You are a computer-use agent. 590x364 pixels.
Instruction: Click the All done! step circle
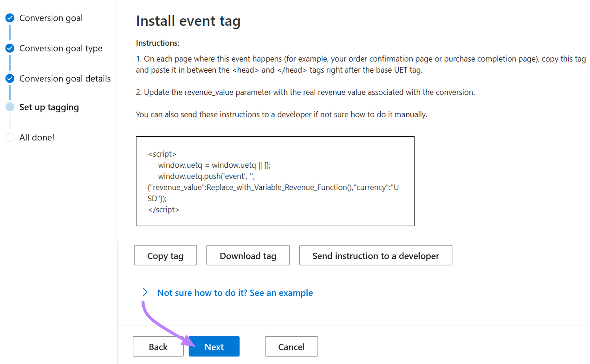click(x=10, y=137)
